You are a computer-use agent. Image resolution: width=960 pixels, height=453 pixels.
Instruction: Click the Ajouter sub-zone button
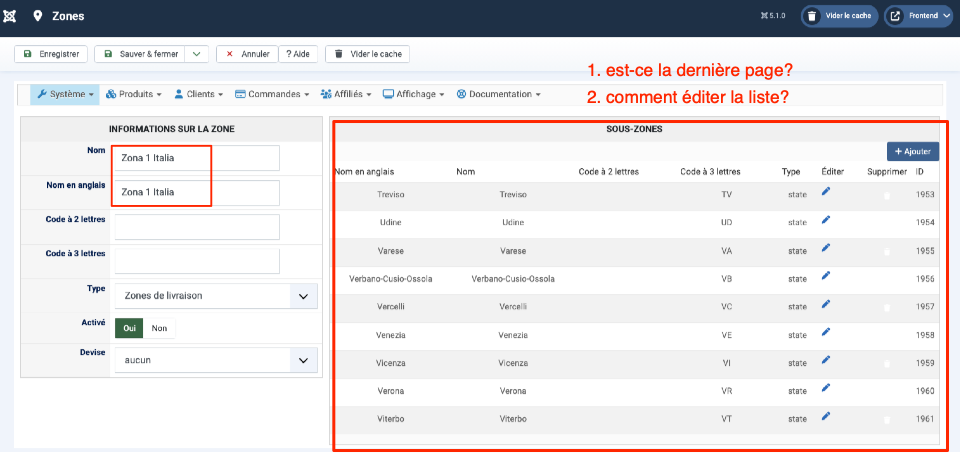point(912,151)
